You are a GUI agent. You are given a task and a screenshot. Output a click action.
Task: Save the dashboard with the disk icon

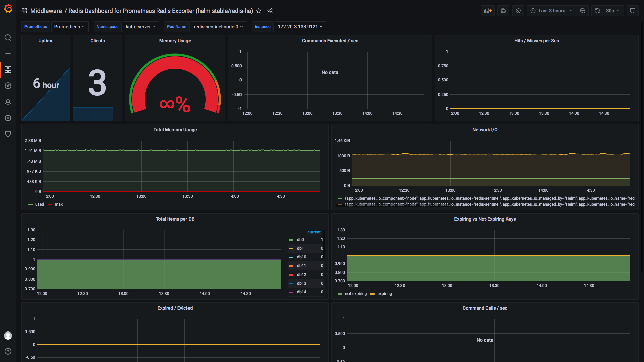click(503, 11)
